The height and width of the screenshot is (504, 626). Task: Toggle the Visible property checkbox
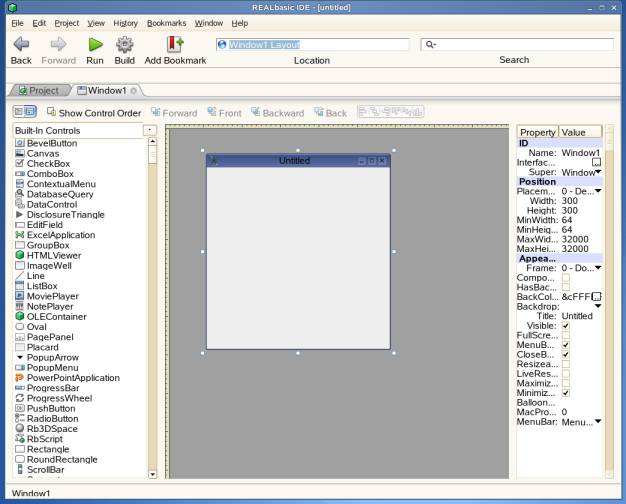(x=566, y=326)
